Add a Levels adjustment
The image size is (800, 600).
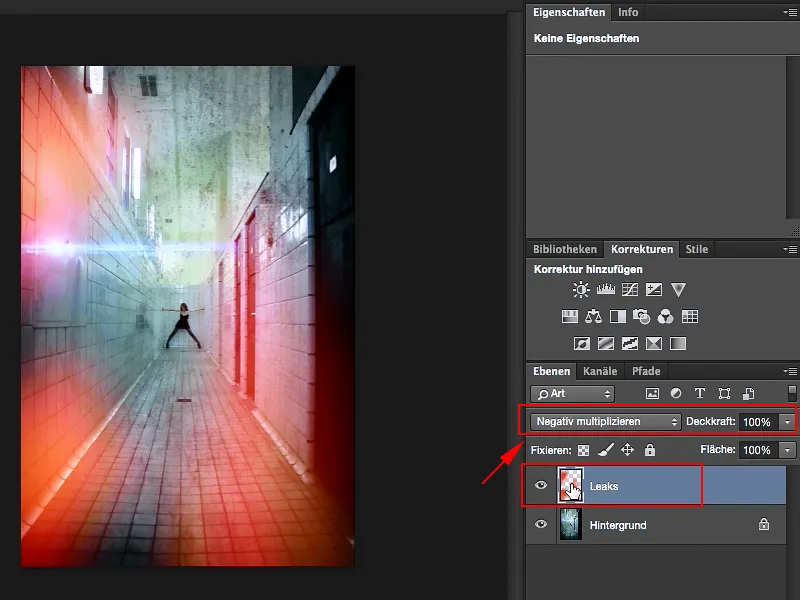(606, 290)
